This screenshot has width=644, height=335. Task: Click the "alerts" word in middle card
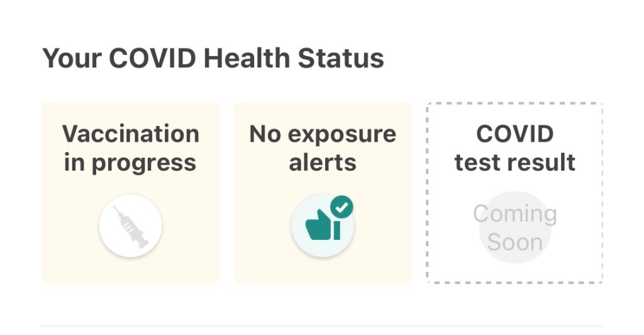click(x=323, y=162)
